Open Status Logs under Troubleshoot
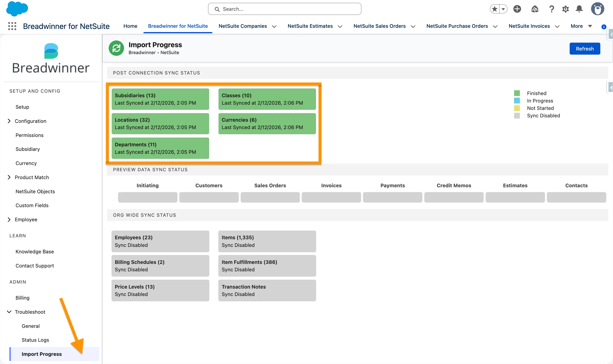This screenshot has height=364, width=613. coord(35,340)
